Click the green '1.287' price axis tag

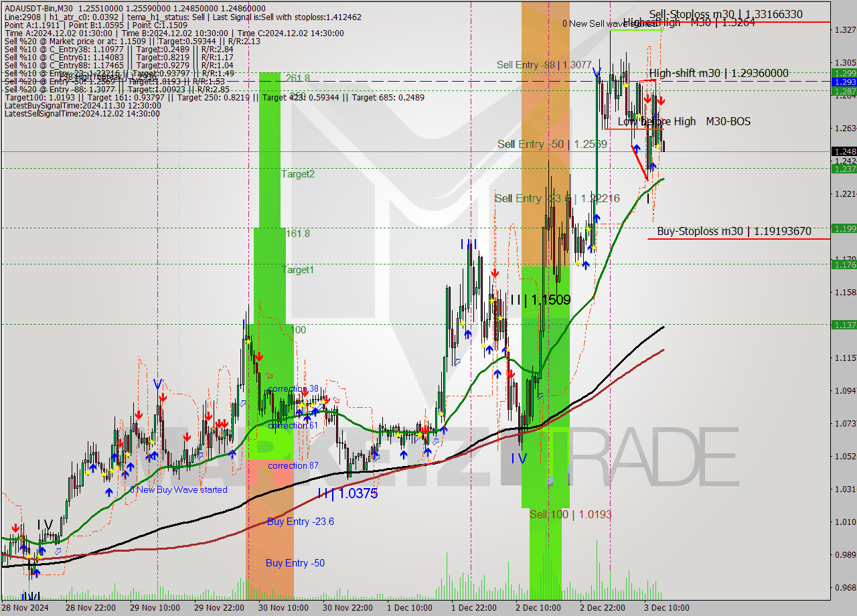click(x=844, y=91)
